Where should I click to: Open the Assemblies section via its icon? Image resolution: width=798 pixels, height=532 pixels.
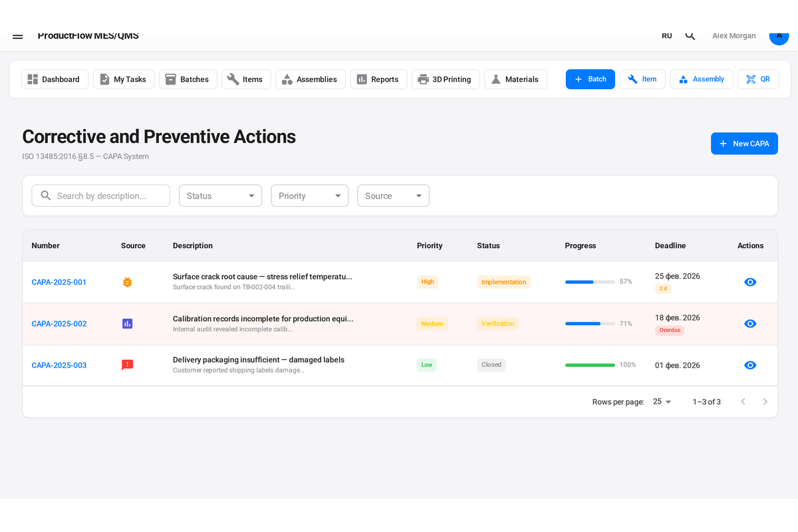[x=289, y=78]
